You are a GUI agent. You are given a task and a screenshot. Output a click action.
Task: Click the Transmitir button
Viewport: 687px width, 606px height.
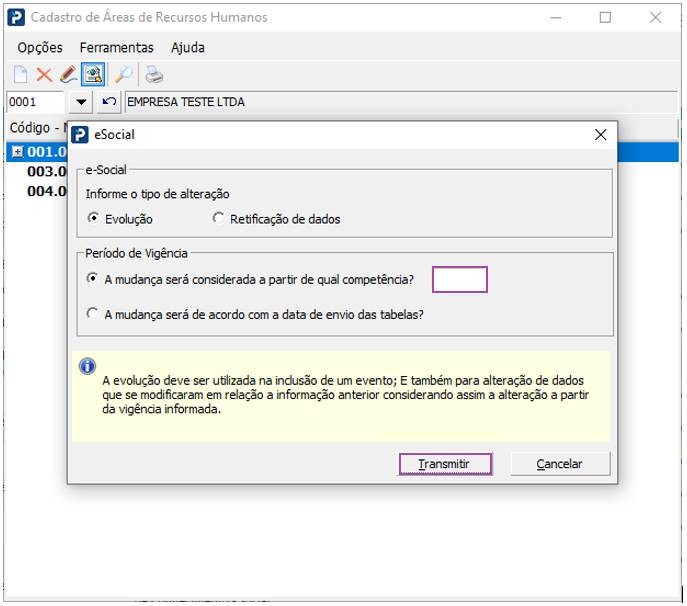445,464
